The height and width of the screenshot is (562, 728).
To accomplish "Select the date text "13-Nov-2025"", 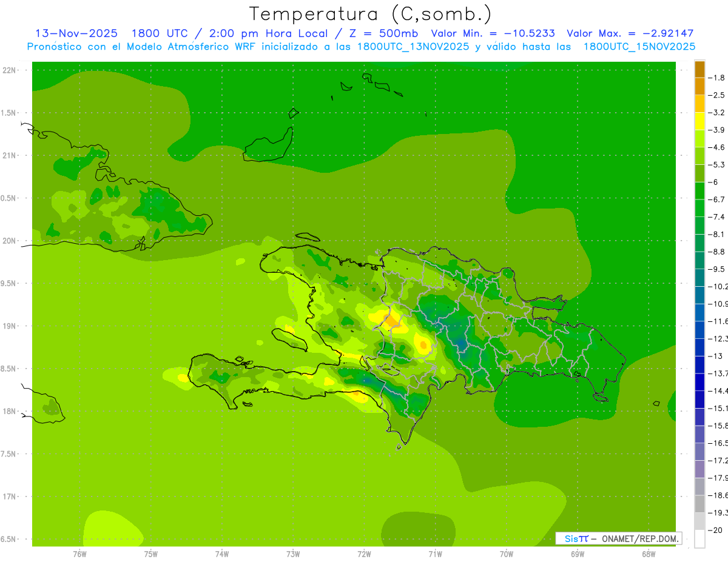I will coord(76,33).
